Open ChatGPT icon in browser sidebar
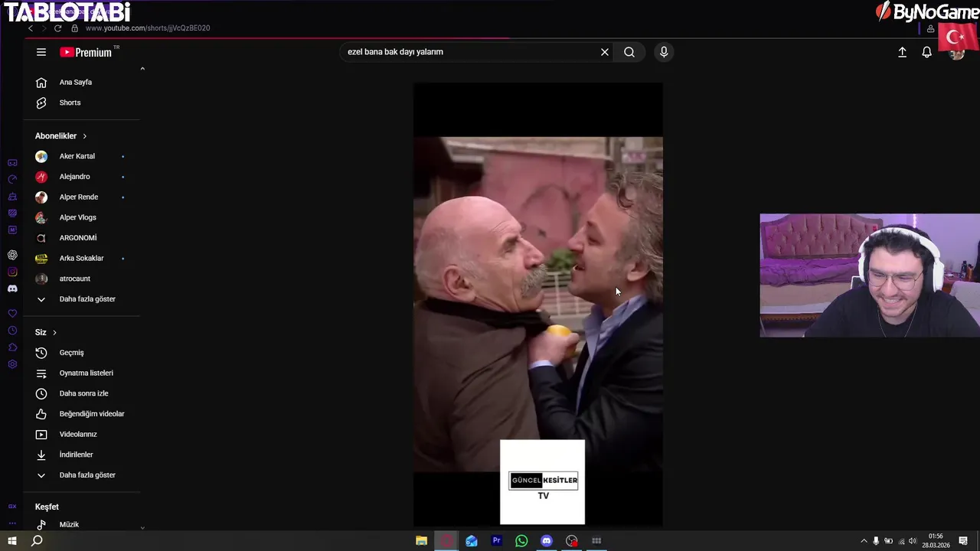The height and width of the screenshot is (551, 980). (x=12, y=255)
